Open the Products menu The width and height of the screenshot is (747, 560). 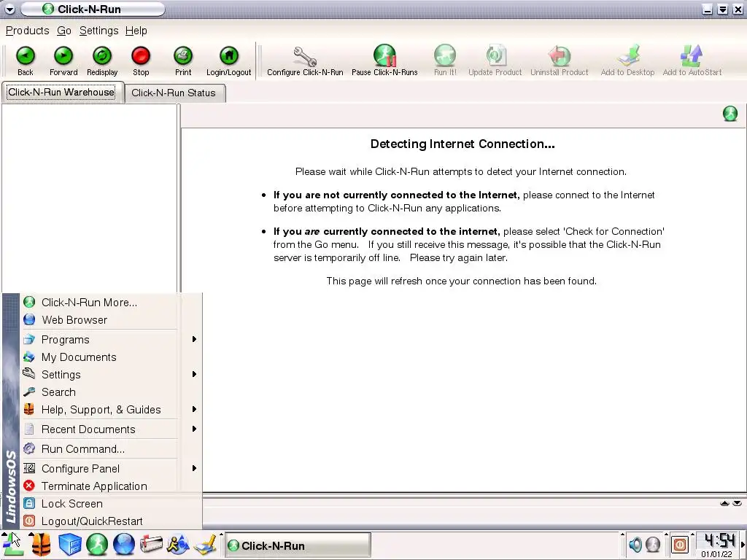(x=27, y=31)
